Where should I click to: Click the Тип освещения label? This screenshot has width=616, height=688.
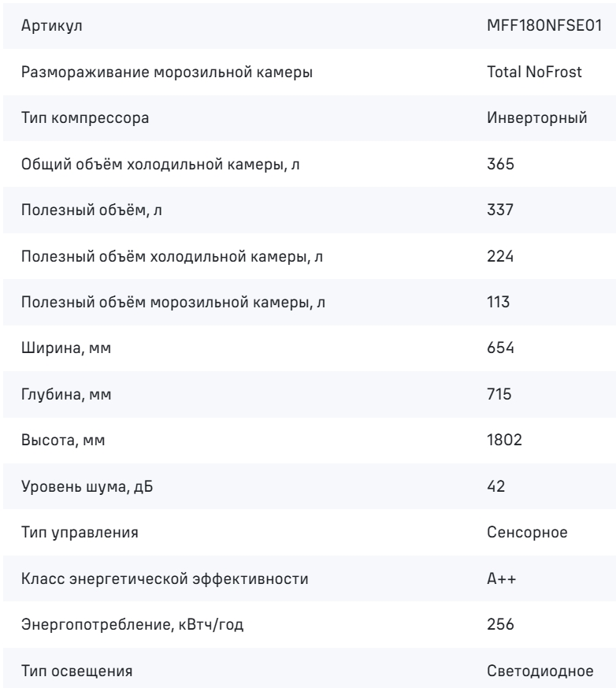click(76, 671)
